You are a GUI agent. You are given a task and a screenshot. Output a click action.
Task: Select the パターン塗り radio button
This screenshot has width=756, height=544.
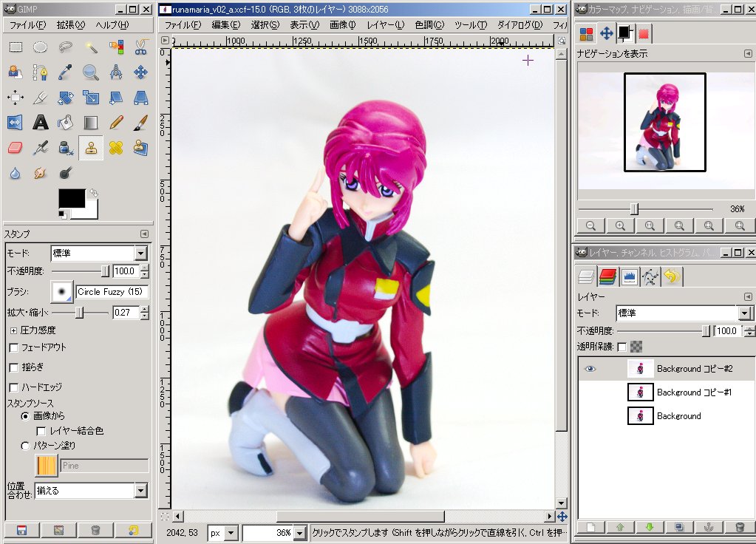click(26, 446)
